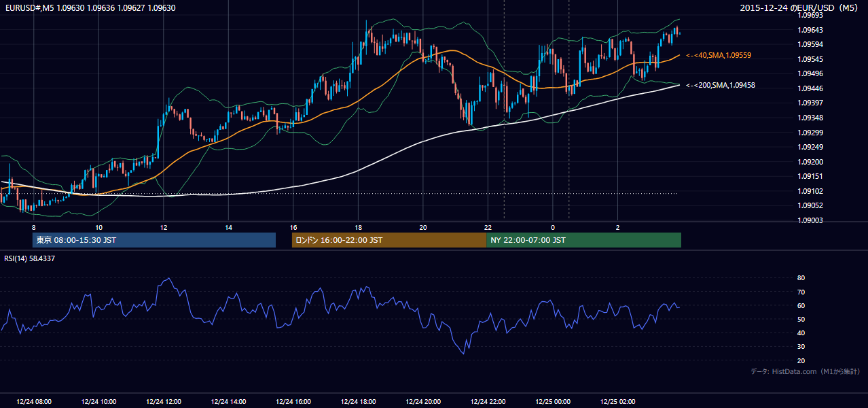
Task: Click the RSI(14) 58.4337 indicator label
Action: pos(30,258)
